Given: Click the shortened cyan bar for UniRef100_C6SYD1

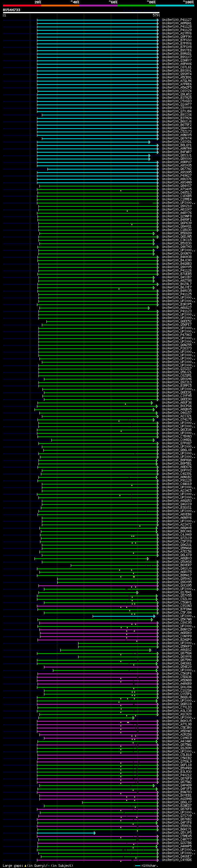Looking at the screenshot, I should 93,142.
